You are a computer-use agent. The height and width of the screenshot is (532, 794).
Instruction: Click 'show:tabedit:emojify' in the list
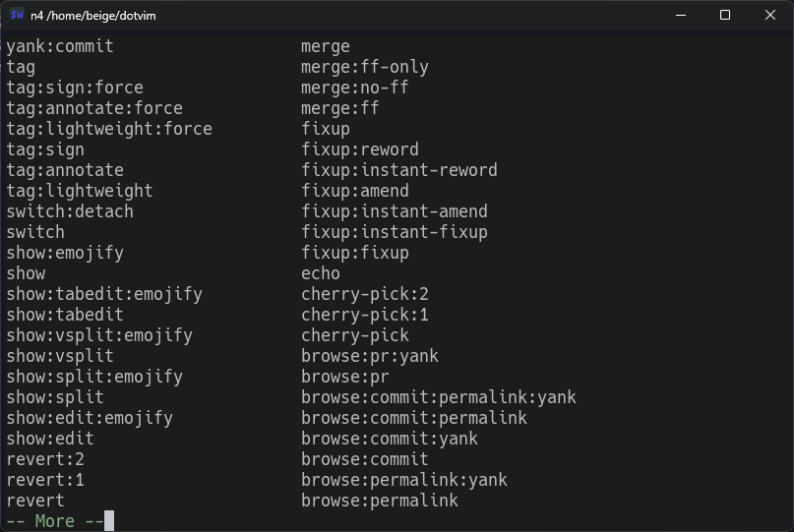coord(104,294)
